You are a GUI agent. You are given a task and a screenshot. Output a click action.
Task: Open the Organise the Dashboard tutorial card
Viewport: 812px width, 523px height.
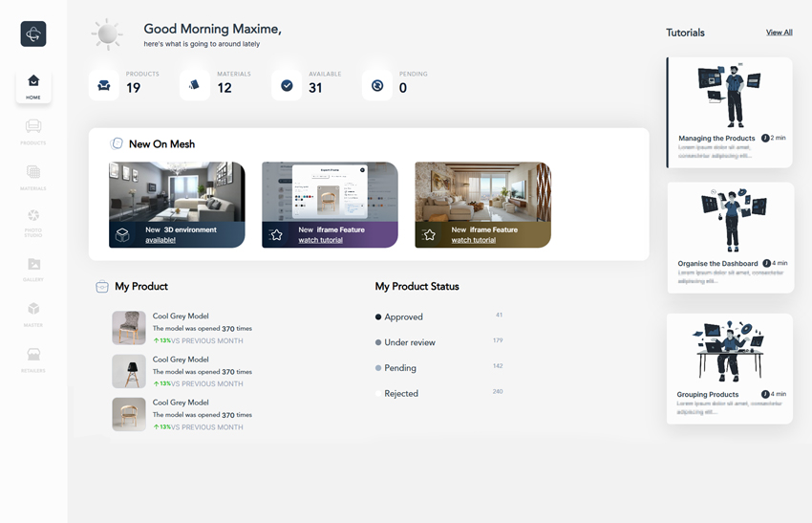[x=730, y=237]
